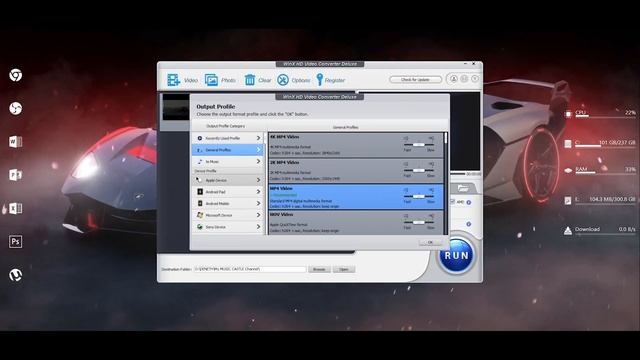Click the Recently Used Profile gear icon

coord(200,138)
